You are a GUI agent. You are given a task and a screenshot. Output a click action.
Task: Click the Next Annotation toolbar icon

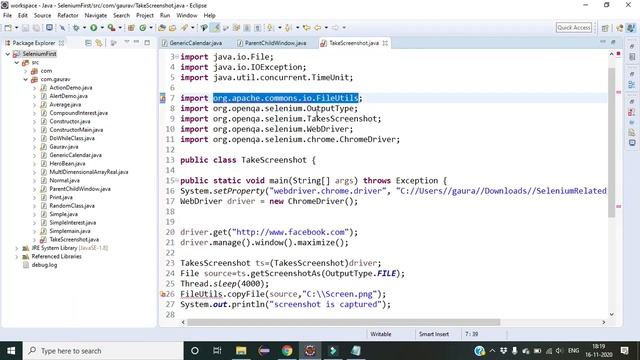coord(270,28)
